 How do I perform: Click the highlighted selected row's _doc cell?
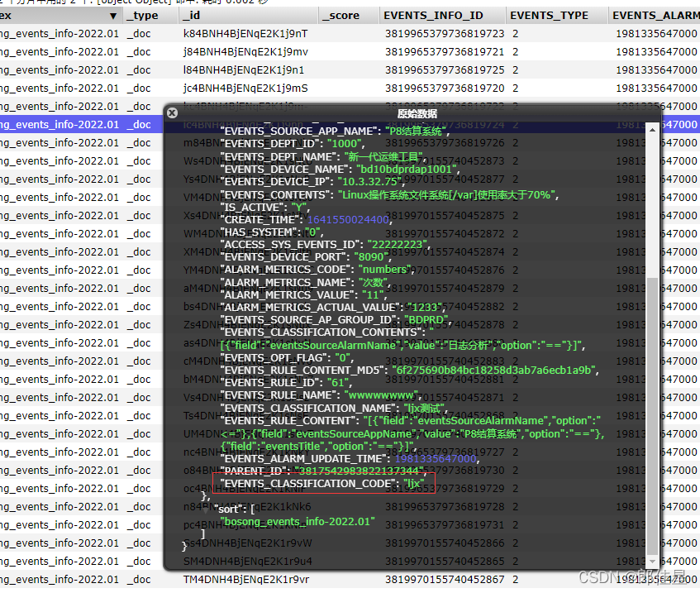(x=139, y=125)
